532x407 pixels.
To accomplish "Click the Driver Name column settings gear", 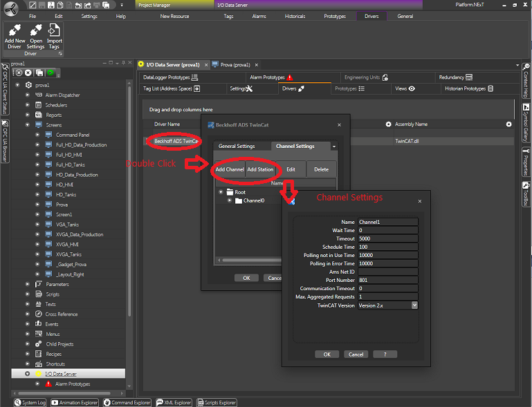I will pos(389,124).
